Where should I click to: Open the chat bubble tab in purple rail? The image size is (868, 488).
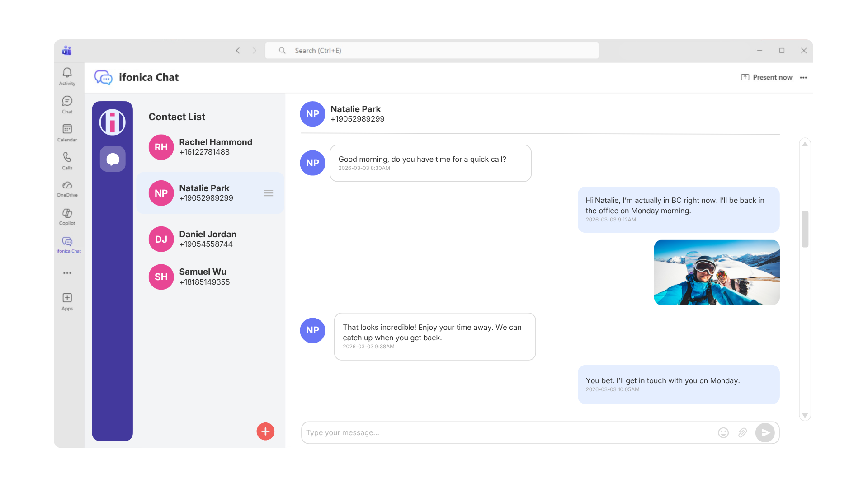pyautogui.click(x=113, y=159)
